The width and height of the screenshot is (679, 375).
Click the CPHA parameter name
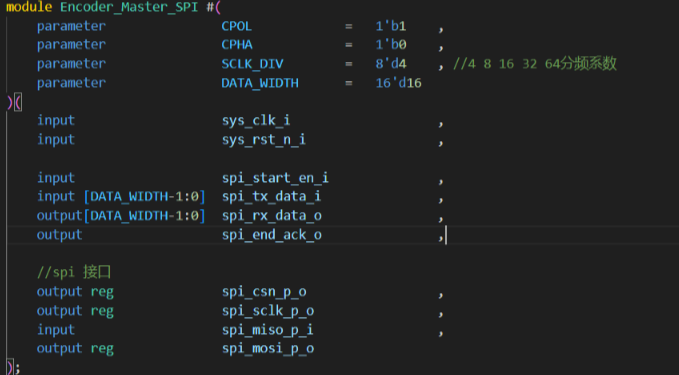[237, 45]
